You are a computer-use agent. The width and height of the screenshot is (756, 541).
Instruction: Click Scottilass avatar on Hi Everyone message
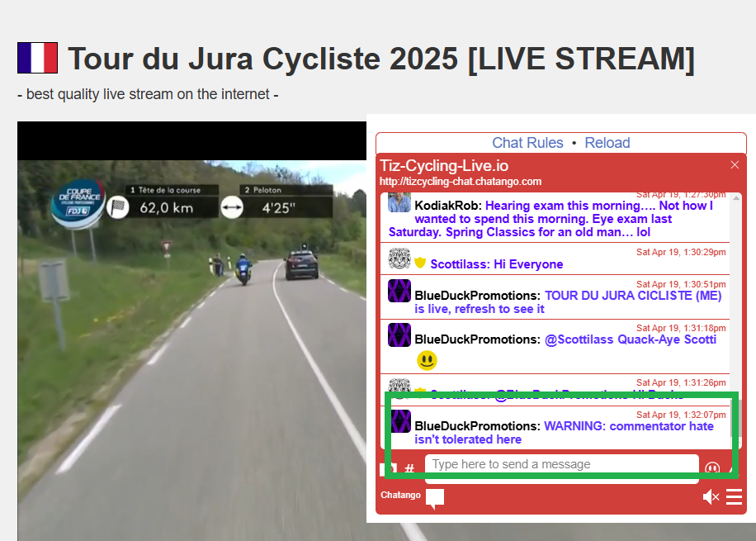coord(399,259)
